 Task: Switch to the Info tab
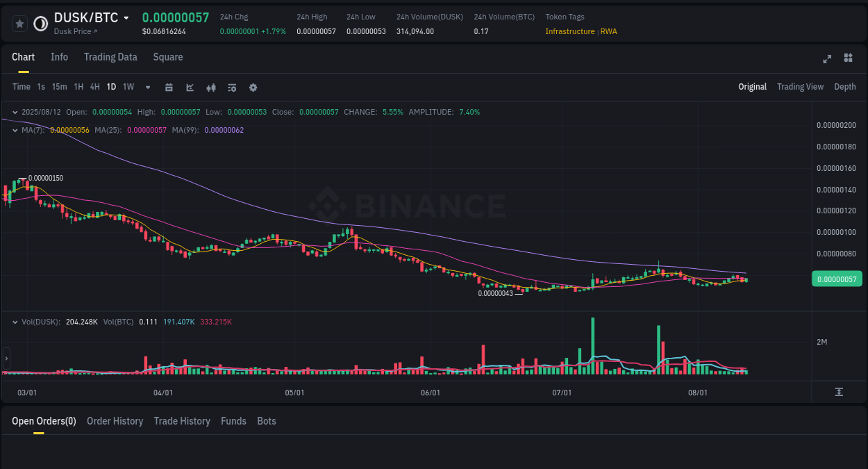point(59,57)
